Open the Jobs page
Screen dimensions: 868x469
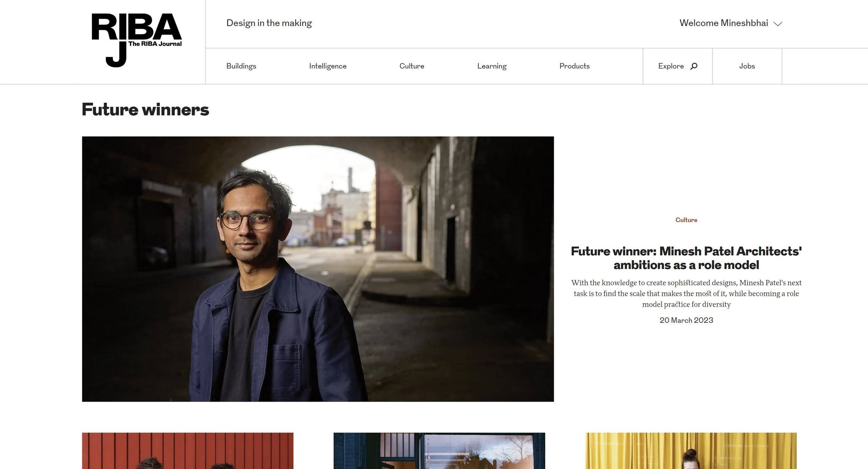(747, 66)
